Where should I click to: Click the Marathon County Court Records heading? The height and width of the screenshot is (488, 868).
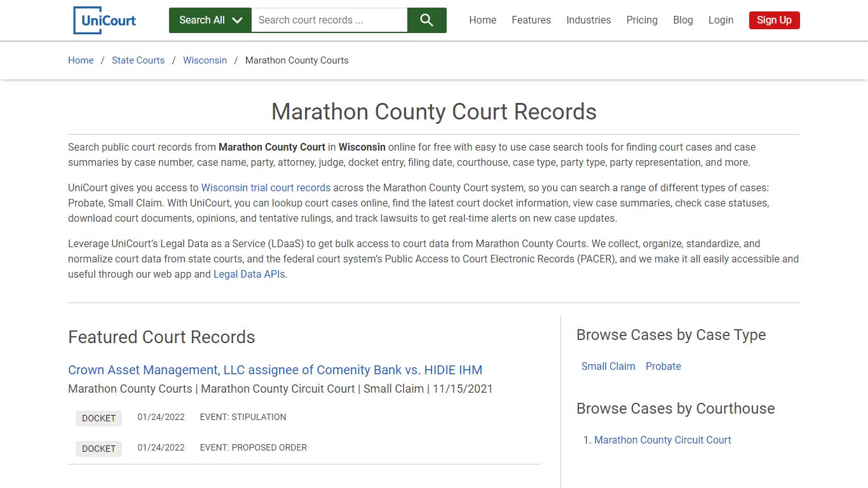(434, 112)
